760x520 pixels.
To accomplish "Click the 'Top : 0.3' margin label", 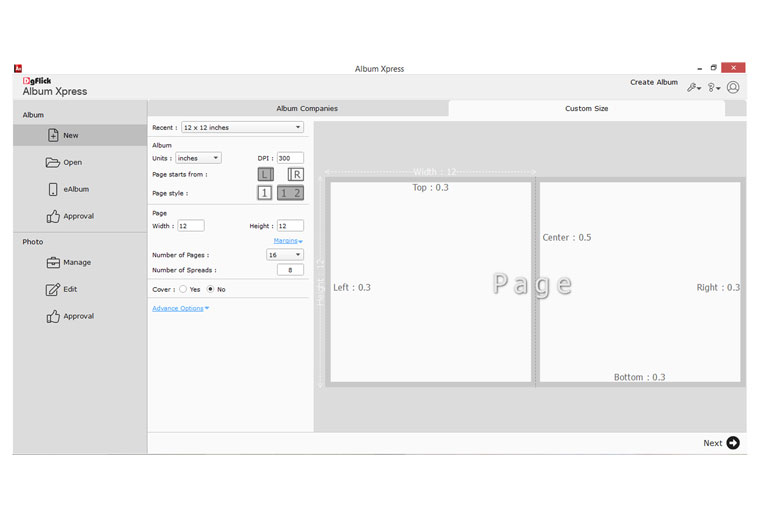I will [x=430, y=188].
